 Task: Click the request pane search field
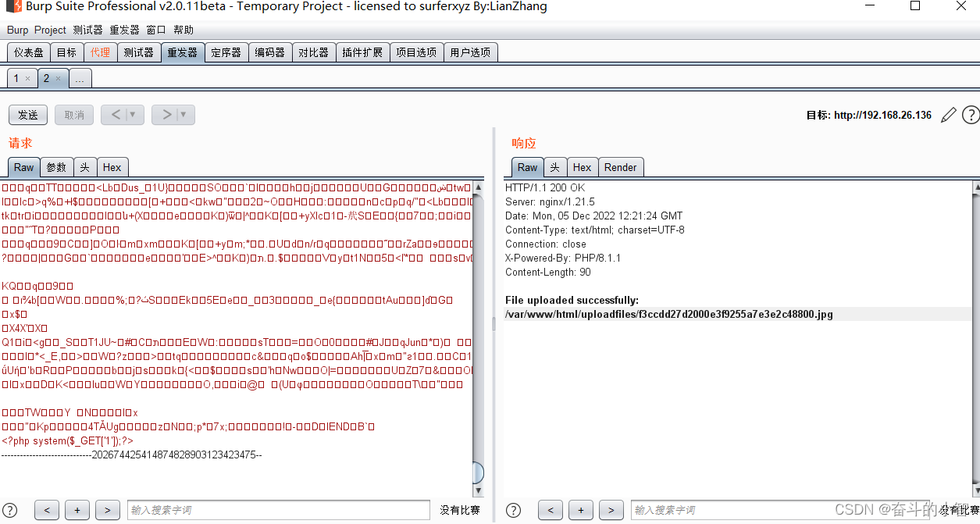click(x=278, y=510)
